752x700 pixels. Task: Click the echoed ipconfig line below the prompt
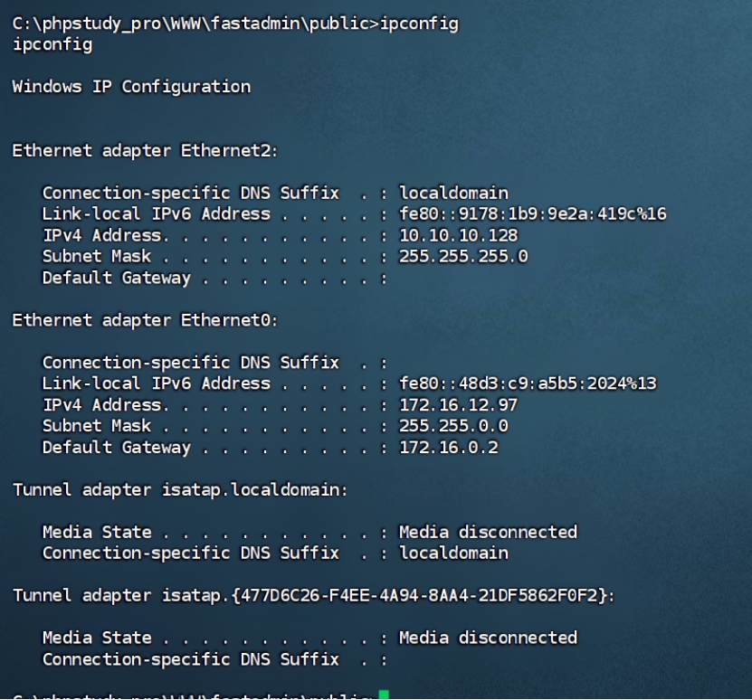[x=52, y=44]
